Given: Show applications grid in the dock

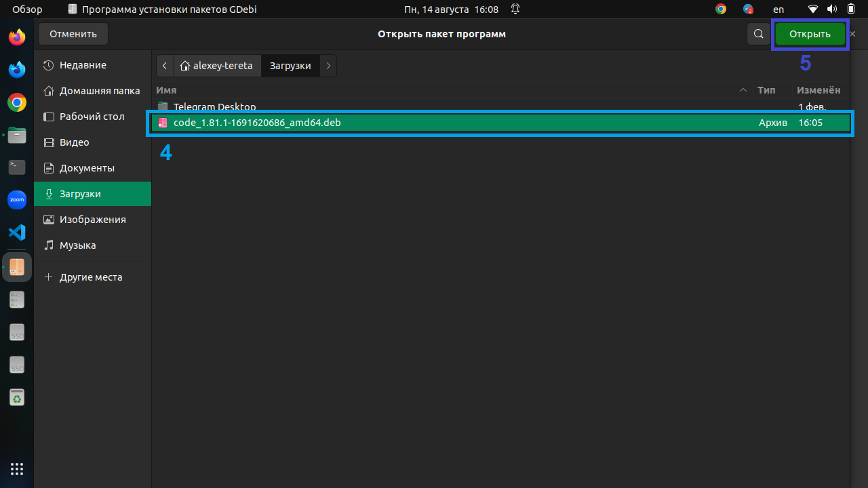Looking at the screenshot, I should 17,469.
